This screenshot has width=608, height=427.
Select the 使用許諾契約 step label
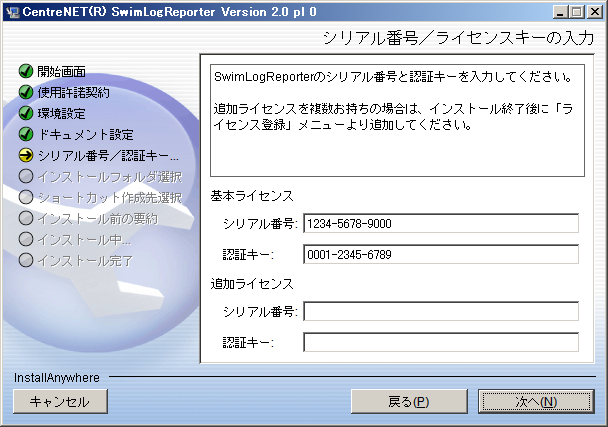(x=73, y=92)
